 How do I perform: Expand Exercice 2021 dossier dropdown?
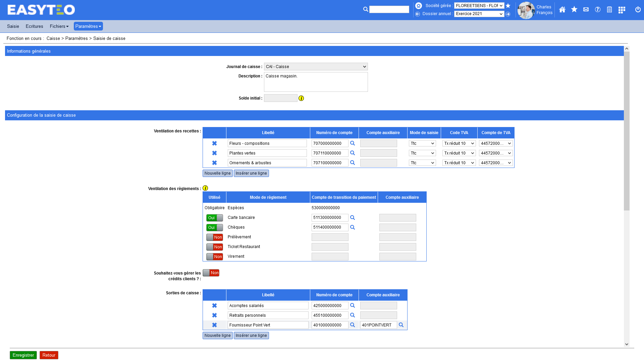479,14
